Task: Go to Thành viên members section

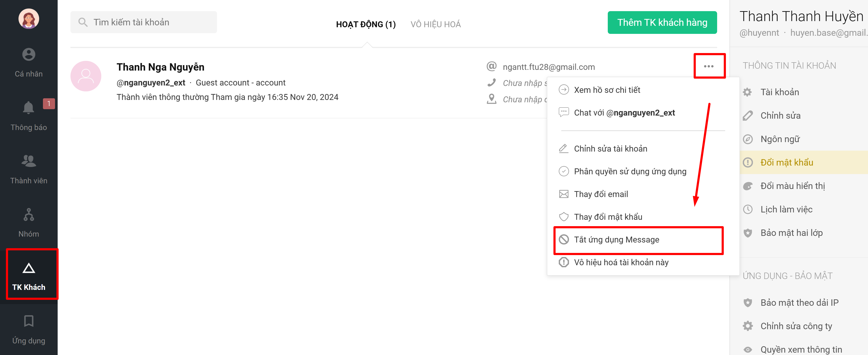Action: click(29, 169)
